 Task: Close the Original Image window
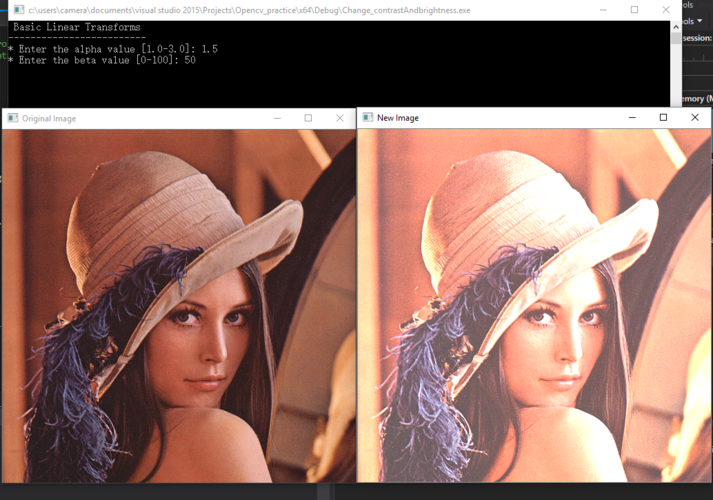340,118
